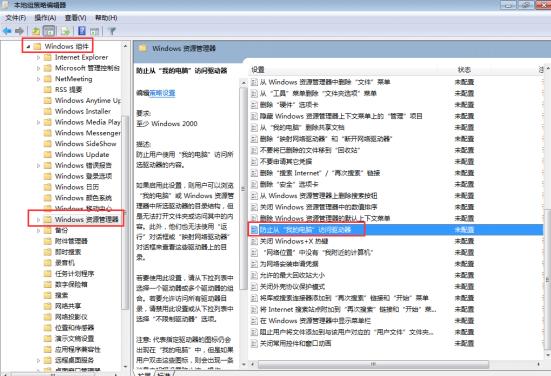The height and width of the screenshot is (376, 551).
Task: Click settings list horizontal scrollbar thumb
Action: pos(373,364)
